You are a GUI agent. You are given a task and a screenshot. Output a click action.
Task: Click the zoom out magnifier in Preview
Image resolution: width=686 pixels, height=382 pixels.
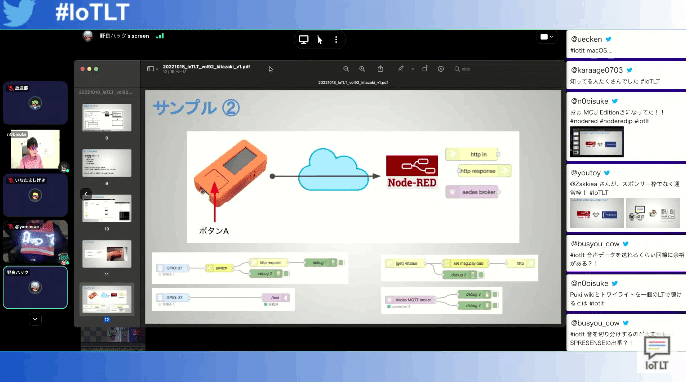pos(346,69)
